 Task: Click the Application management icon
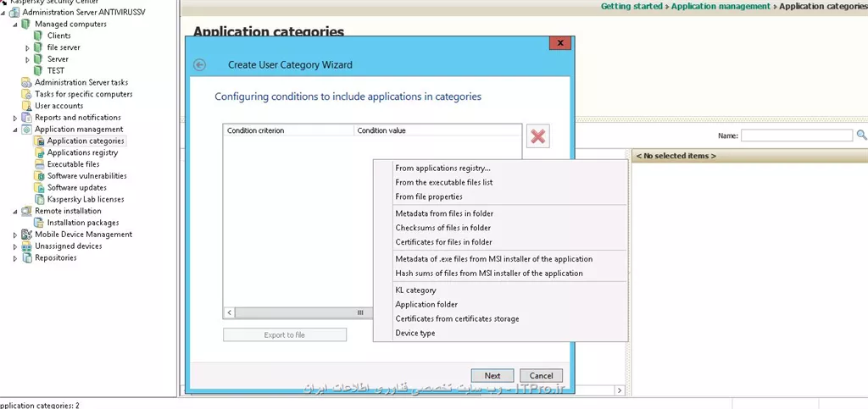[26, 129]
